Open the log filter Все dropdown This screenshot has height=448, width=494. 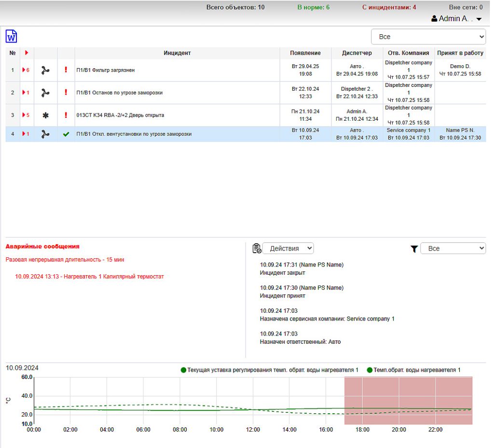[453, 248]
